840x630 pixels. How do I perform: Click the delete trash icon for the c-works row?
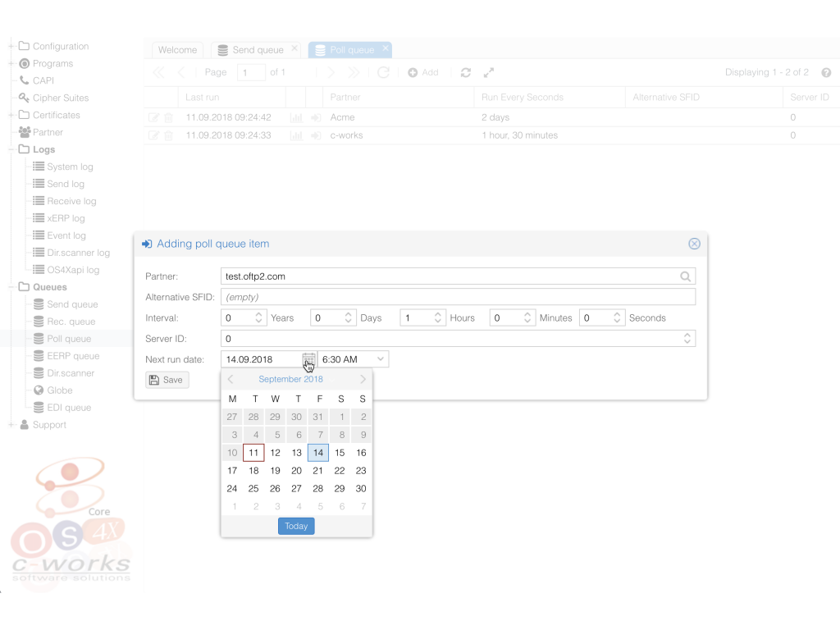tap(168, 135)
